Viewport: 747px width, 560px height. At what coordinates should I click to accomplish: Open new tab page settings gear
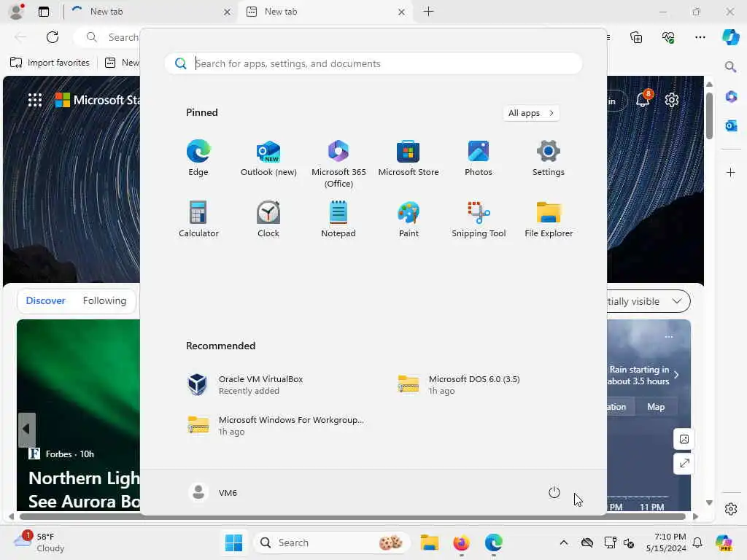click(672, 100)
